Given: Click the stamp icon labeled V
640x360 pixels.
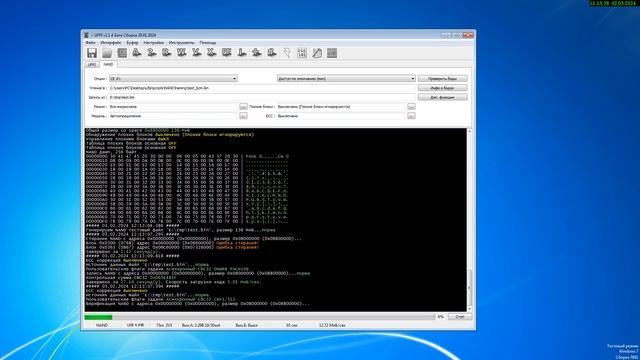Looking at the screenshot, I should click(197, 53).
